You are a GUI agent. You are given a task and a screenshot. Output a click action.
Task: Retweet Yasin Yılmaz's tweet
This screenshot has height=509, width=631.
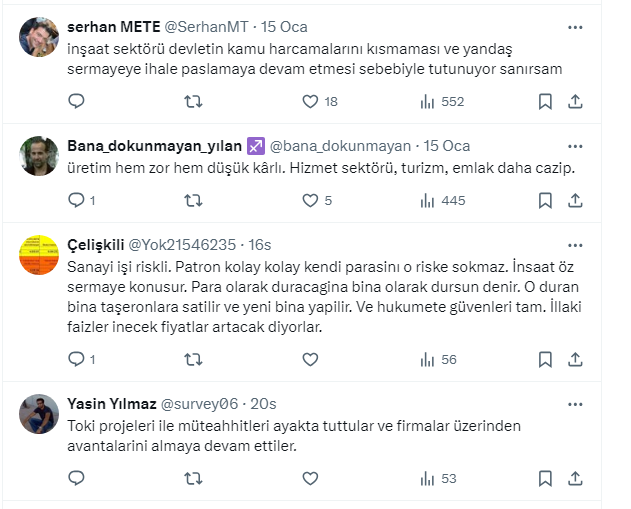coord(195,479)
